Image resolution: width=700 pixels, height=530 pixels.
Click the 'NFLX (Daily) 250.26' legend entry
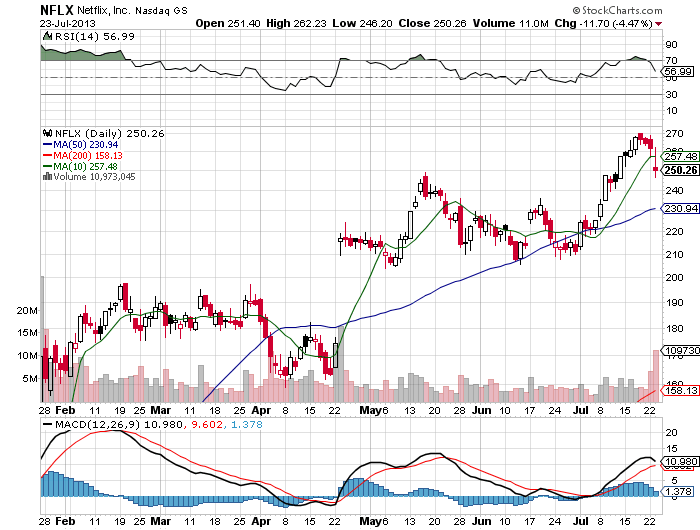point(109,133)
